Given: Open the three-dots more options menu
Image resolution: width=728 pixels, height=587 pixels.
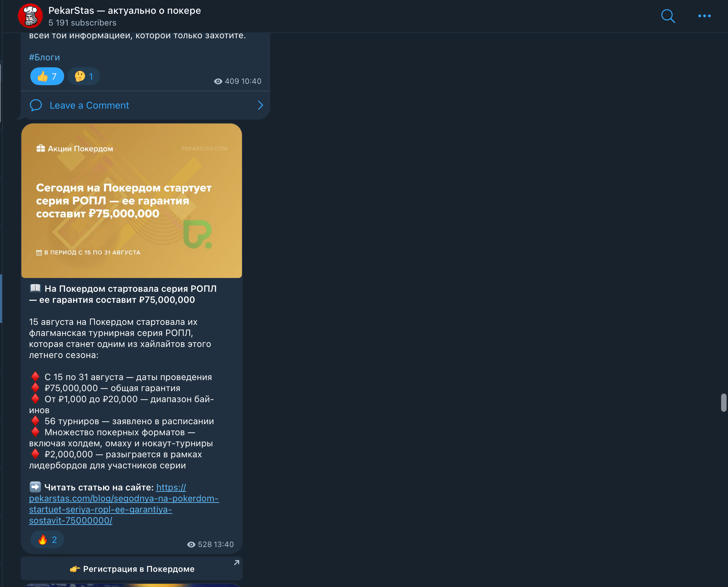Looking at the screenshot, I should click(x=704, y=16).
